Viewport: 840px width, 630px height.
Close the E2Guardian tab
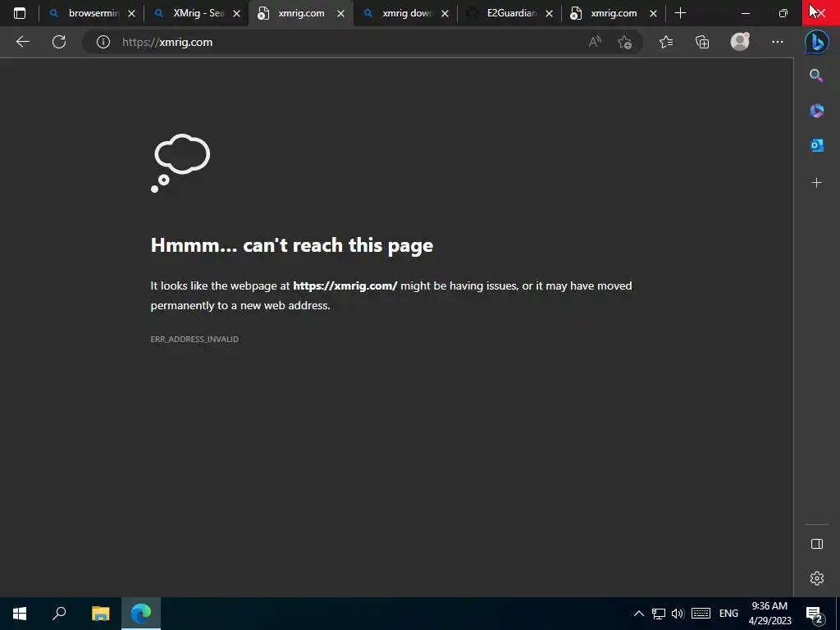point(549,14)
